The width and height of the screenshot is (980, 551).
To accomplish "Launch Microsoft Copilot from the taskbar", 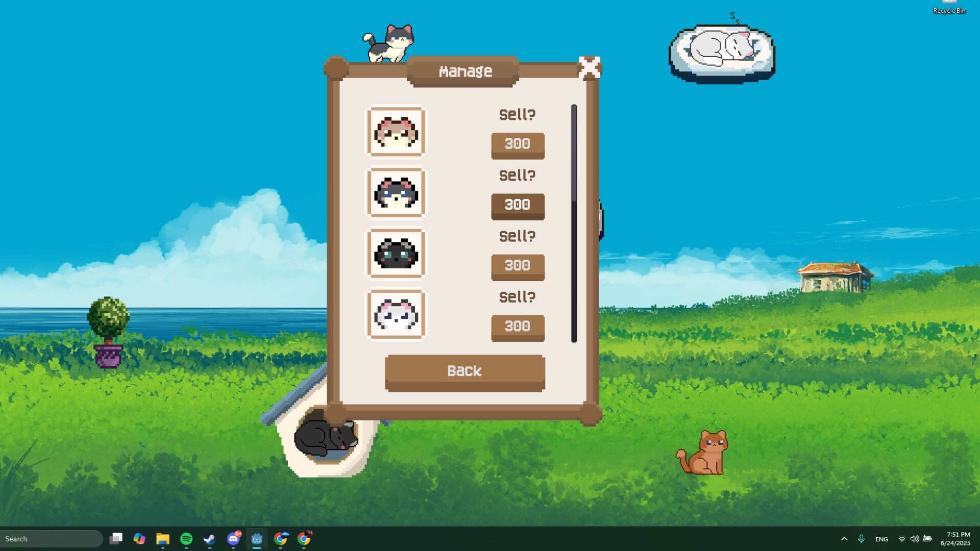I will 140,538.
